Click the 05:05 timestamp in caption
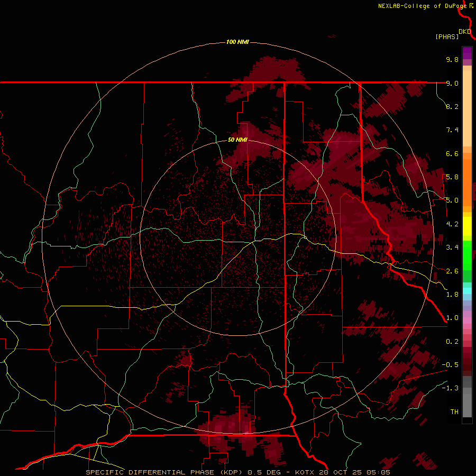The image size is (476, 476). point(378,472)
